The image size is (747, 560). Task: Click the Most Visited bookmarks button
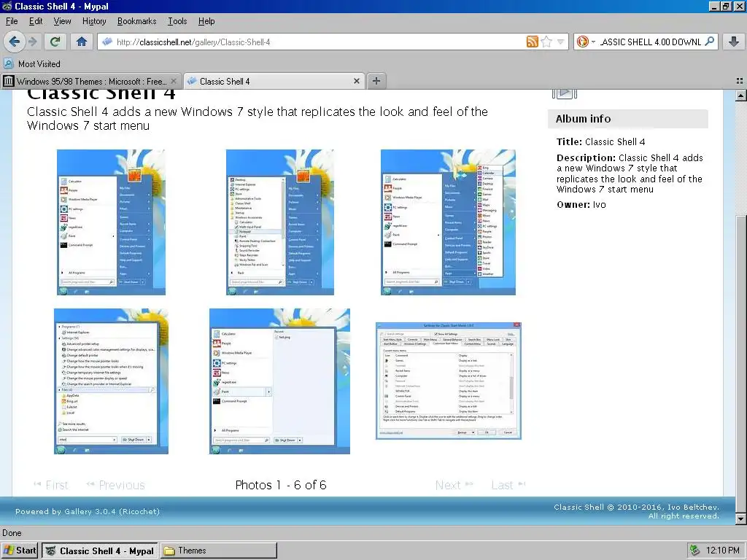tap(32, 64)
